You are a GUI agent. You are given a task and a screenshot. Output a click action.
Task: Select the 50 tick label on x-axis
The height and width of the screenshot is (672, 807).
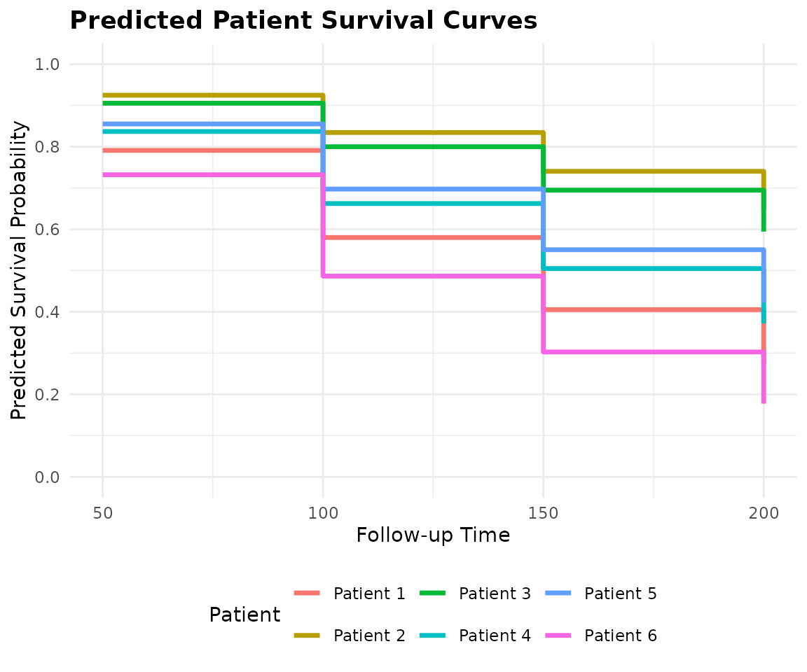pos(103,512)
